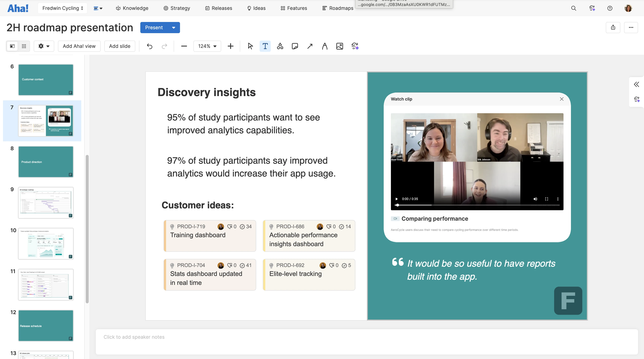Switch to the Roadmaps section

pyautogui.click(x=337, y=8)
